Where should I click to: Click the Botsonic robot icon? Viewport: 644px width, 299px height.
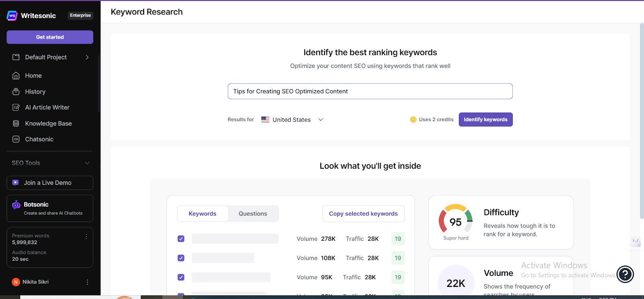[x=16, y=205]
